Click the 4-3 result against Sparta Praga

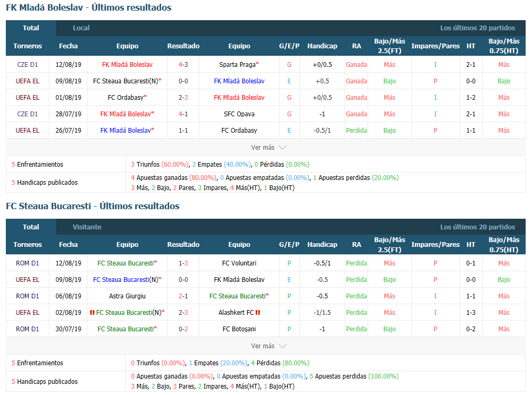coord(183,65)
